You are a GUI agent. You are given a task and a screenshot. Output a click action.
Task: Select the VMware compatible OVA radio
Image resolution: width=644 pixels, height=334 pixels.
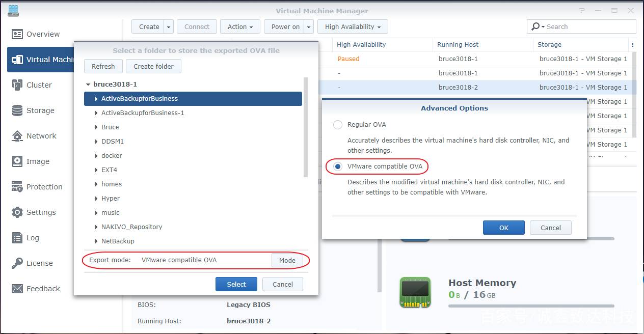coord(337,166)
